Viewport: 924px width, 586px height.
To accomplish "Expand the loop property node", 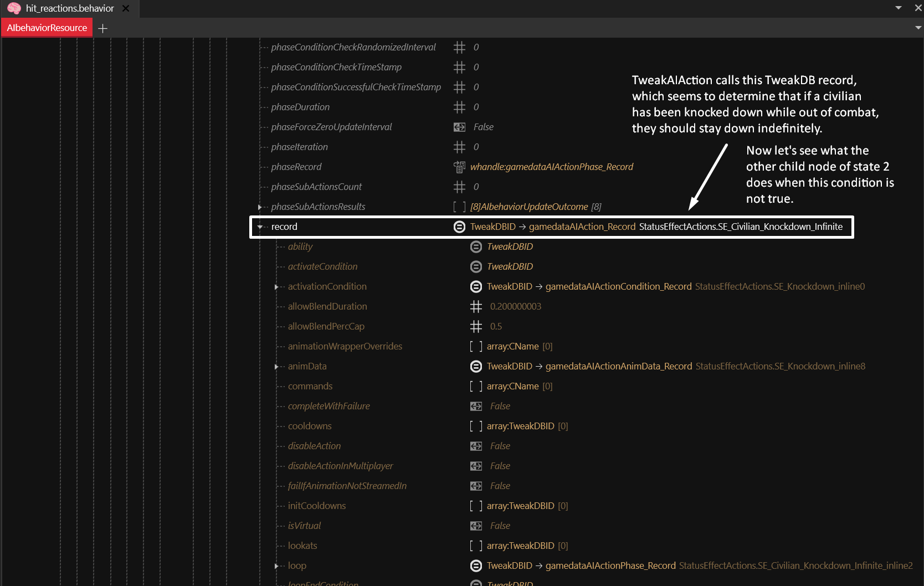I will tap(276, 566).
